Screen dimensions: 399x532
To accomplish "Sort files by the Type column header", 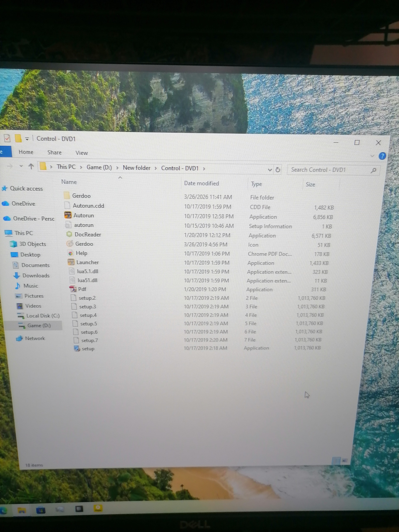I will [x=256, y=184].
